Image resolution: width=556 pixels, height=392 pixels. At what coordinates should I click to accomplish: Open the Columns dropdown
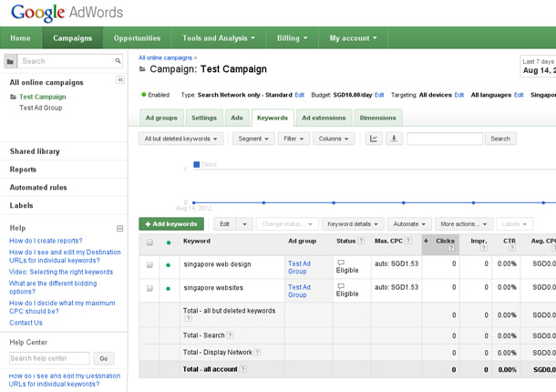click(334, 139)
